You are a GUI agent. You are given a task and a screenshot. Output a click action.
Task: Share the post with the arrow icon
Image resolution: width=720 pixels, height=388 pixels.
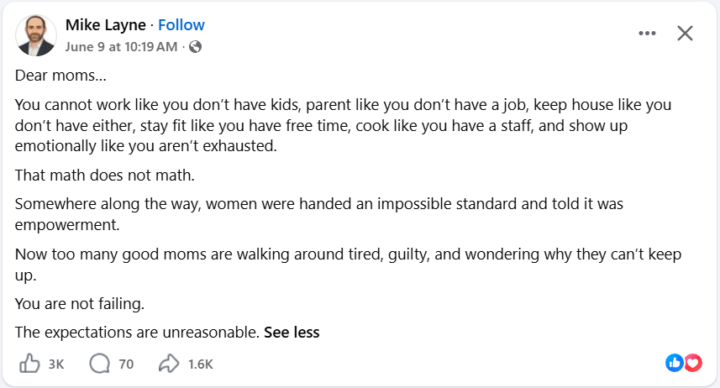pyautogui.click(x=169, y=364)
